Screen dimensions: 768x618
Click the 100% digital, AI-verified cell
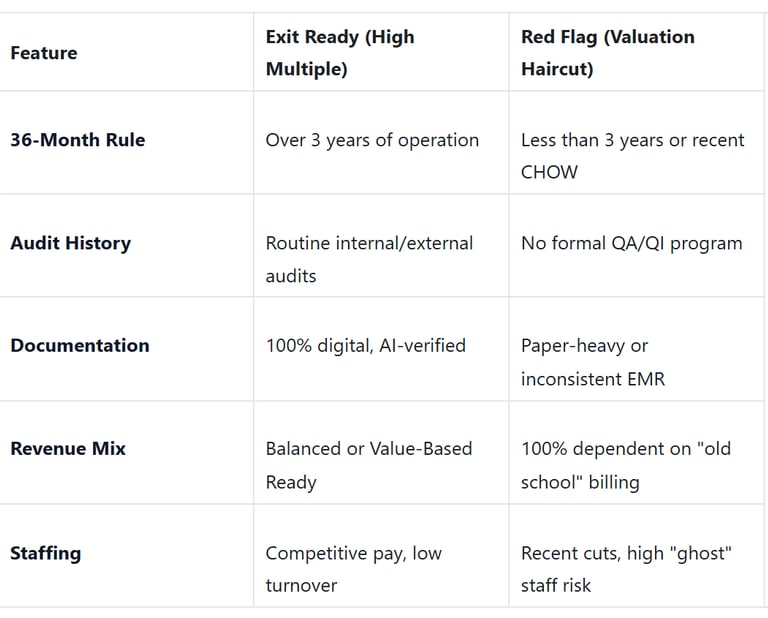click(x=365, y=345)
